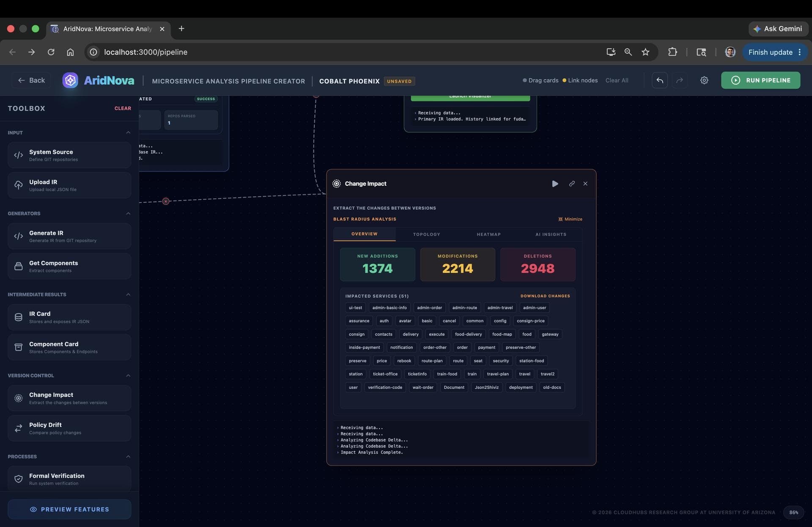Open the pipeline settings gear icon
The image size is (812, 527).
[704, 80]
